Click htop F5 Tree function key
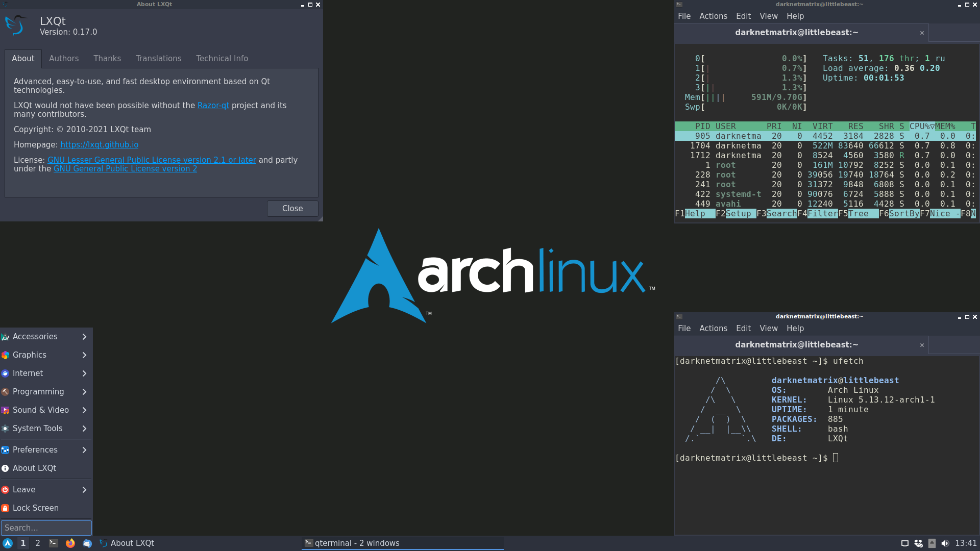This screenshot has height=551, width=980. click(858, 214)
